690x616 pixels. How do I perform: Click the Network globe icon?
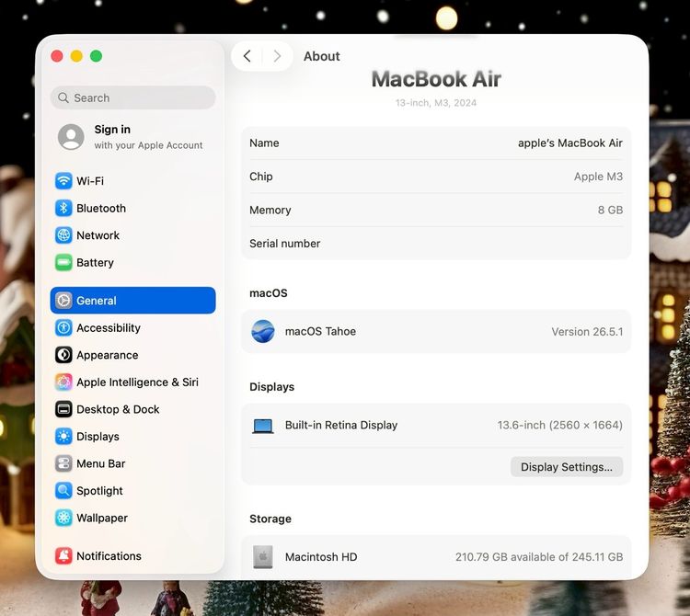[63, 235]
